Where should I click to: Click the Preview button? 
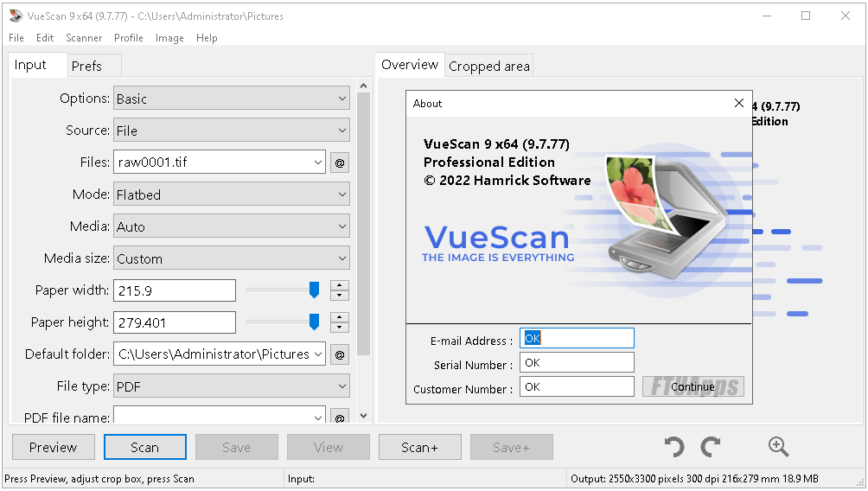point(53,447)
